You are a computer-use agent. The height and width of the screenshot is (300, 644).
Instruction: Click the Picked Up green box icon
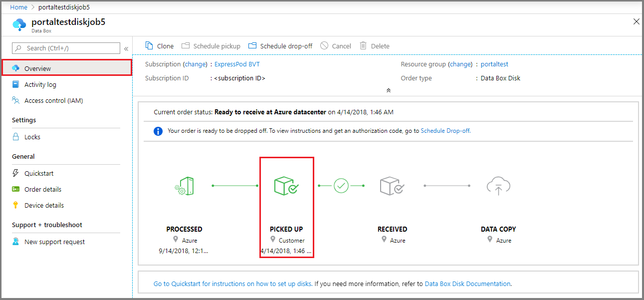pos(286,186)
